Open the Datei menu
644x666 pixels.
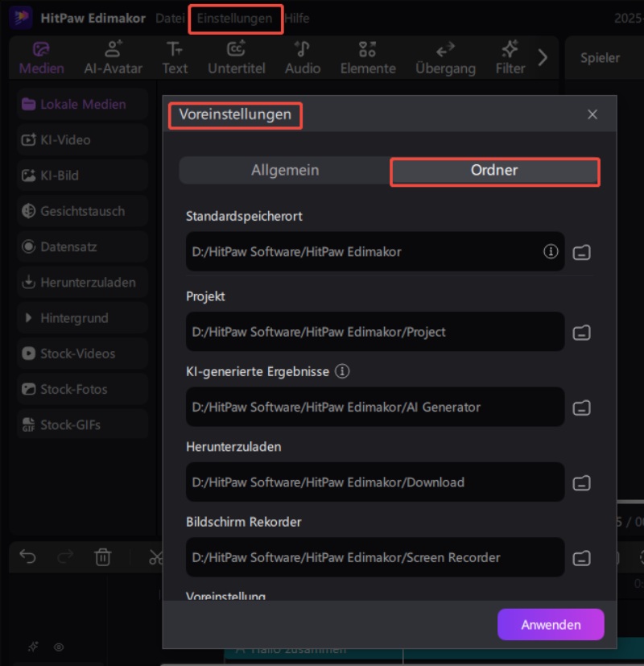pyautogui.click(x=170, y=19)
